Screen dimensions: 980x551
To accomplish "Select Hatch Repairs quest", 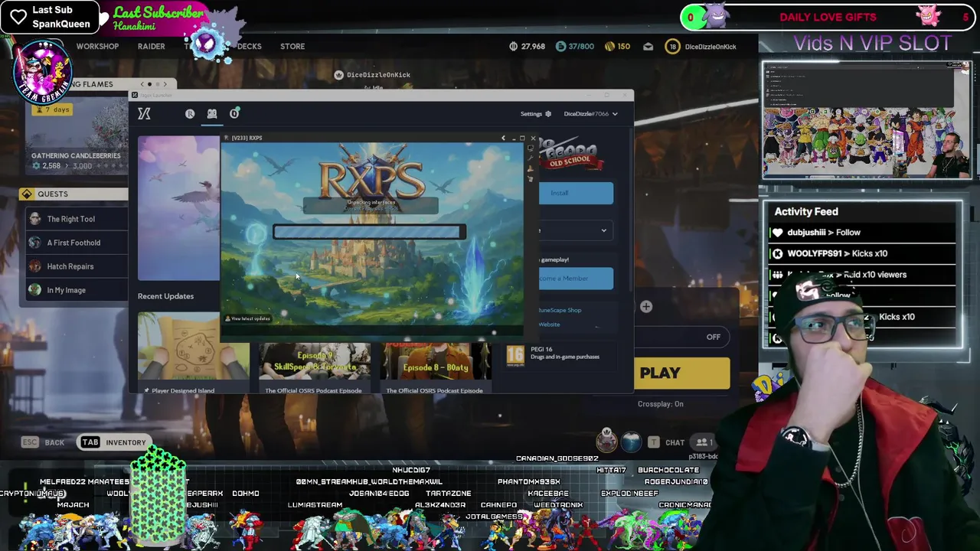I will 75,266.
